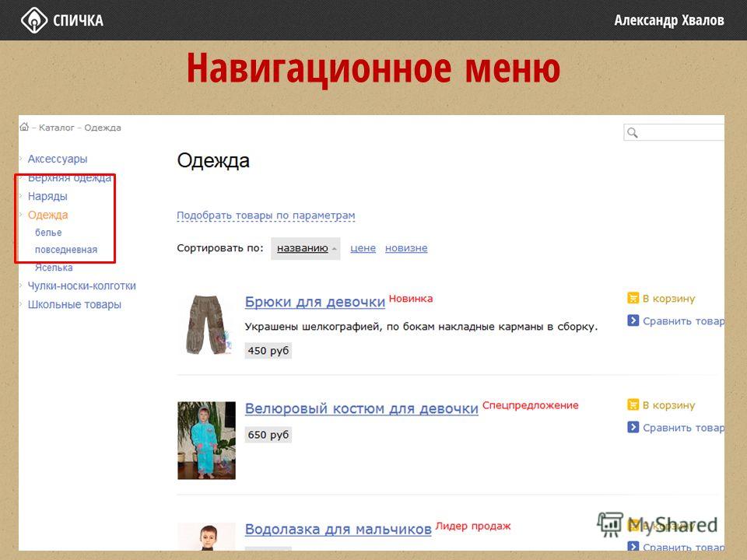Click the Новинка label
The width and height of the screenshot is (747, 560).
click(411, 299)
